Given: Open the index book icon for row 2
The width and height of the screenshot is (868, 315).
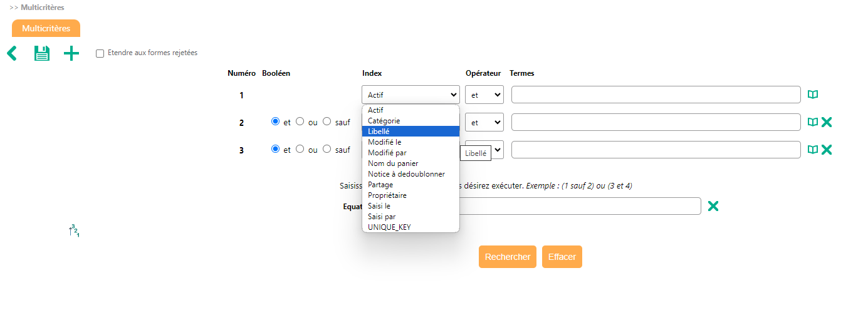Looking at the screenshot, I should click(813, 122).
